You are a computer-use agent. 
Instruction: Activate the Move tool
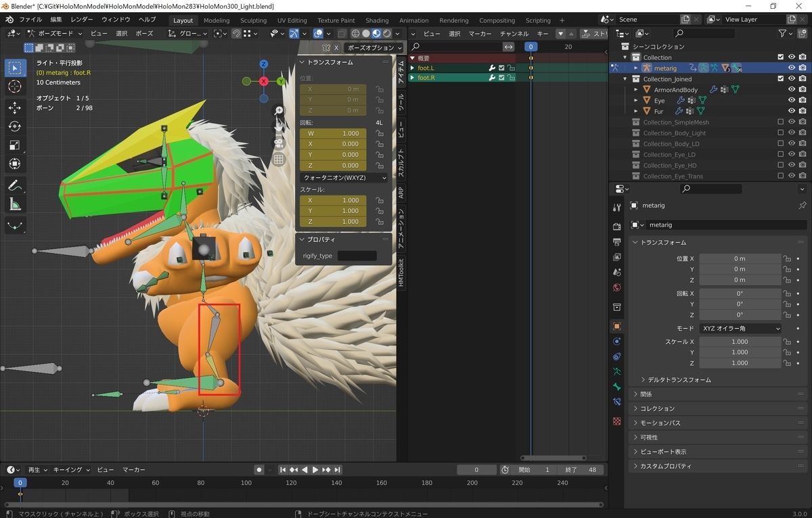(16, 108)
